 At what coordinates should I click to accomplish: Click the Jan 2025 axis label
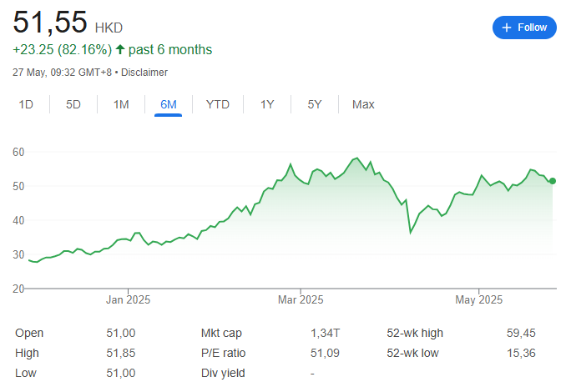click(127, 299)
